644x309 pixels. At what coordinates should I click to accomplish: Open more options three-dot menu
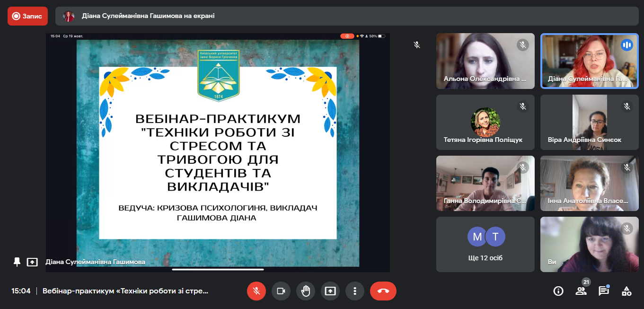point(355,291)
